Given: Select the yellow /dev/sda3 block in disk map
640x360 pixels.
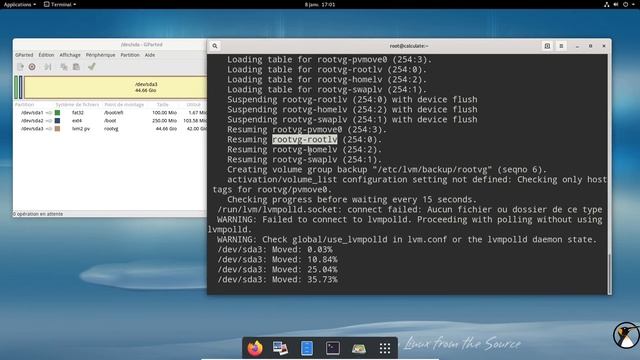Looking at the screenshot, I should tap(116, 87).
